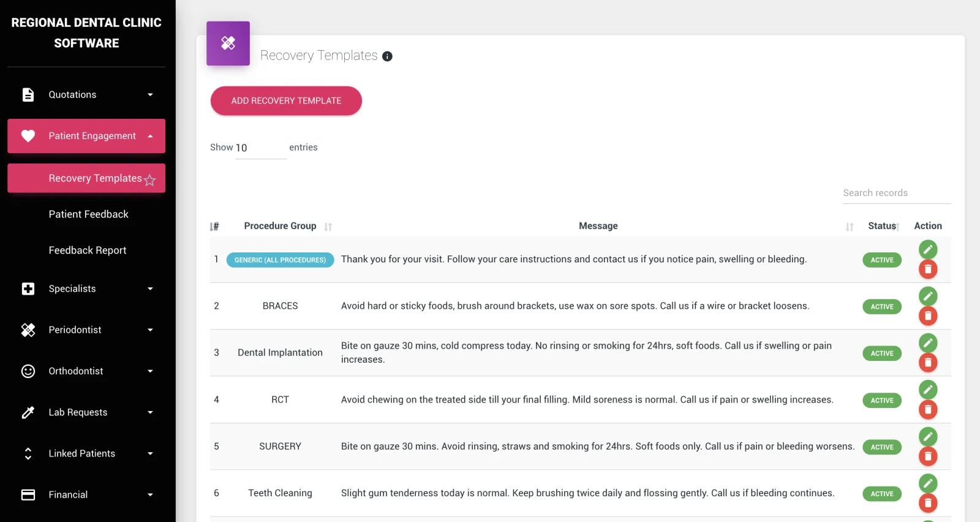Edit the Dental Implantation template

pos(928,343)
